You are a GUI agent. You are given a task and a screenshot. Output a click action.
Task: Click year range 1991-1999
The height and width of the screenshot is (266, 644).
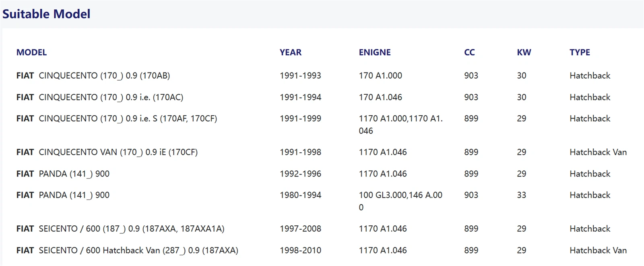click(300, 119)
